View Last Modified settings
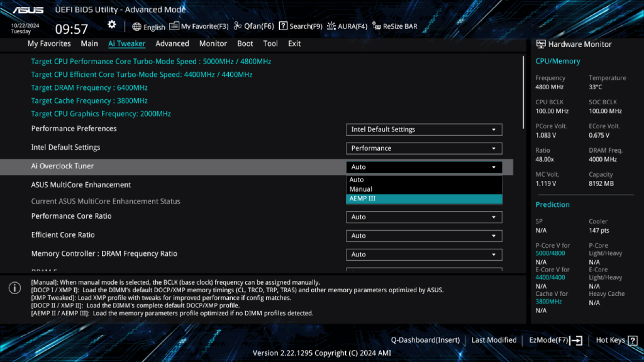The width and height of the screenshot is (644, 362). (x=494, y=340)
